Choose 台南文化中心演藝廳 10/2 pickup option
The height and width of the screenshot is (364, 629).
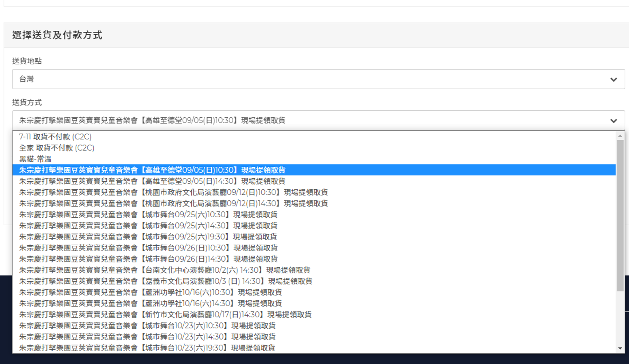[x=165, y=270]
